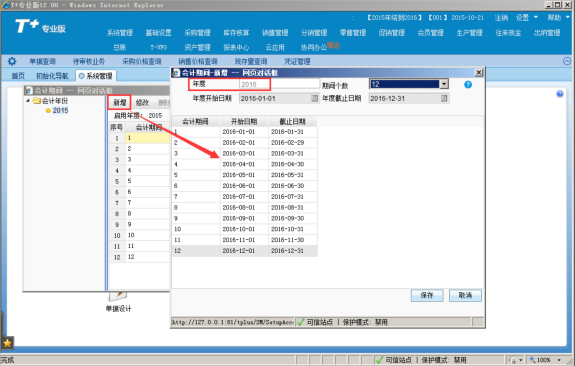575x366 pixels.
Task: Click the 年度 input field showing 2016
Action: click(x=279, y=84)
